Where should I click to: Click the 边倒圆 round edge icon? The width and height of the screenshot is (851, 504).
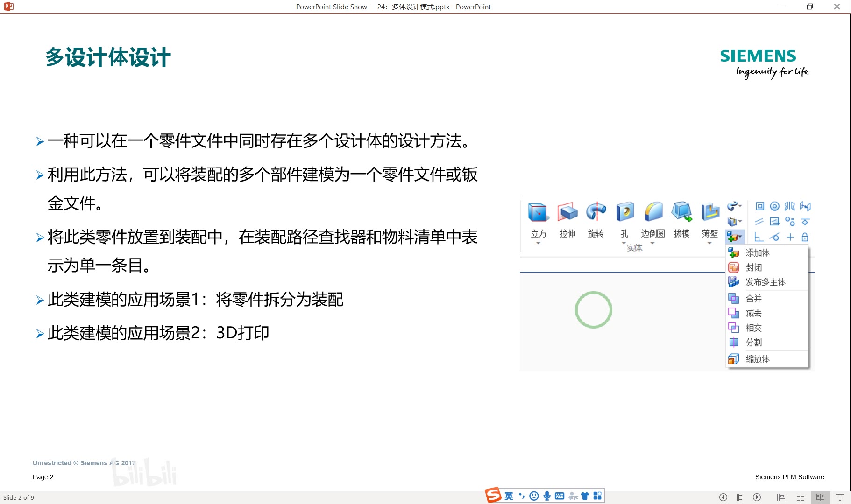[653, 212]
